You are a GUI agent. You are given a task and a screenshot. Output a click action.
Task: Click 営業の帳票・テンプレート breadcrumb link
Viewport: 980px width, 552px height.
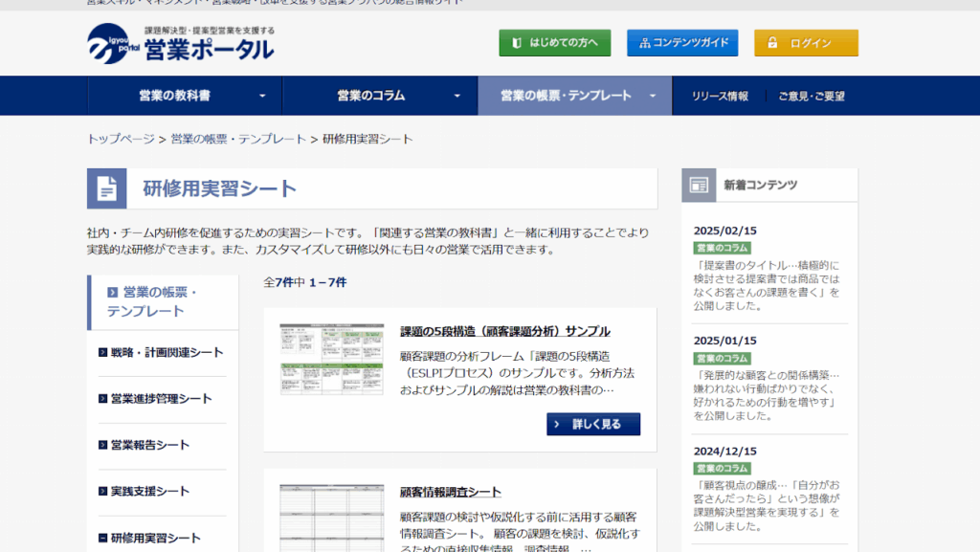[238, 139]
